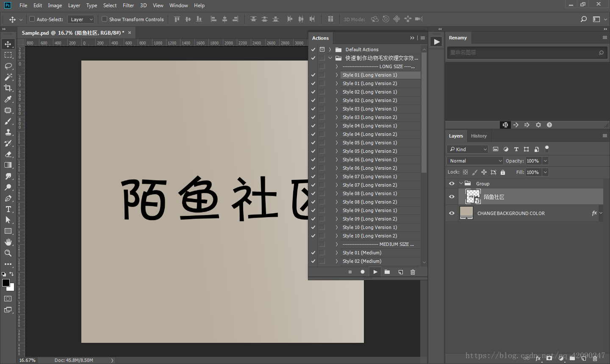The image size is (610, 364).
Task: Select the Magic Wand tool
Action: tap(8, 77)
